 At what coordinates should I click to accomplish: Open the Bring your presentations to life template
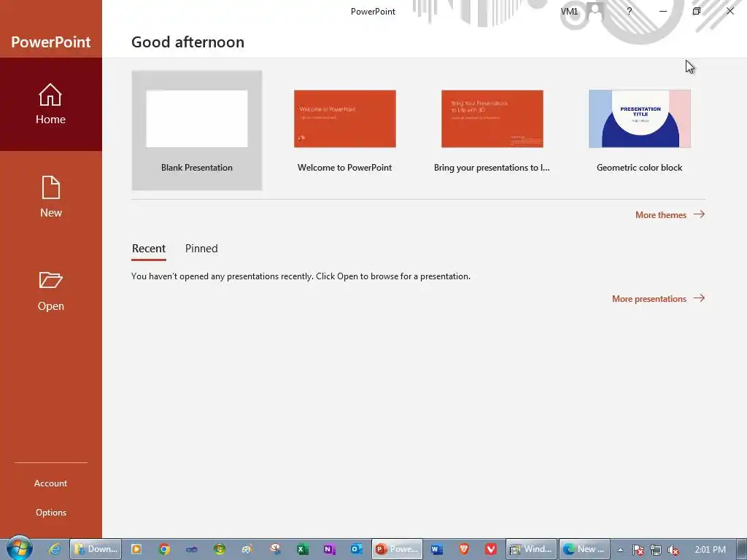tap(492, 131)
